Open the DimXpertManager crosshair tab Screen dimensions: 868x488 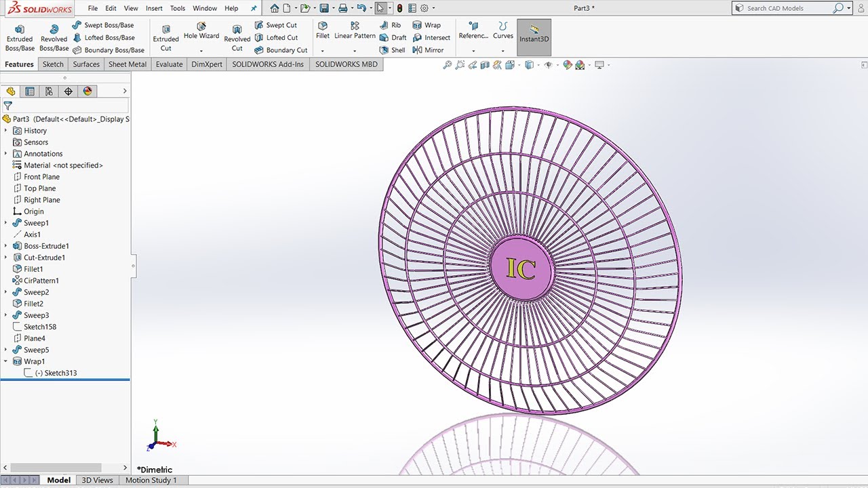pyautogui.click(x=68, y=91)
